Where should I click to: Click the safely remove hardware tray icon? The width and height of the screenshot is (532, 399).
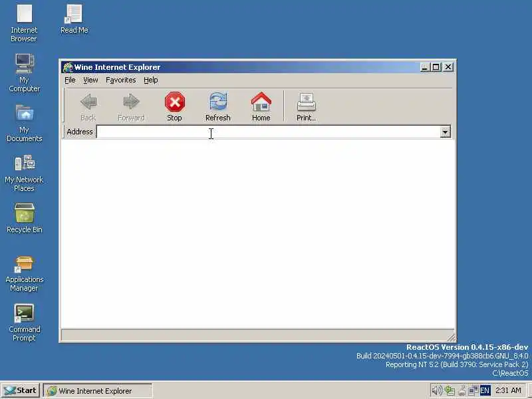[462, 390]
